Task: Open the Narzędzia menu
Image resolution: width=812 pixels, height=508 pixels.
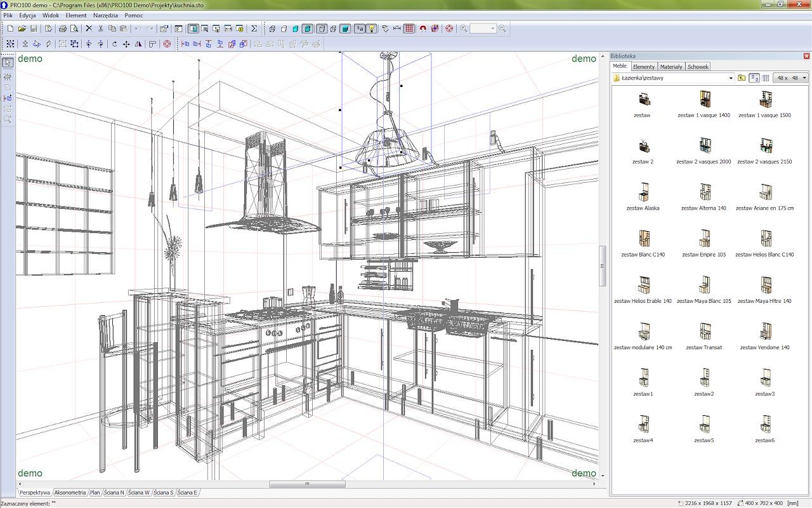Action: [105, 15]
